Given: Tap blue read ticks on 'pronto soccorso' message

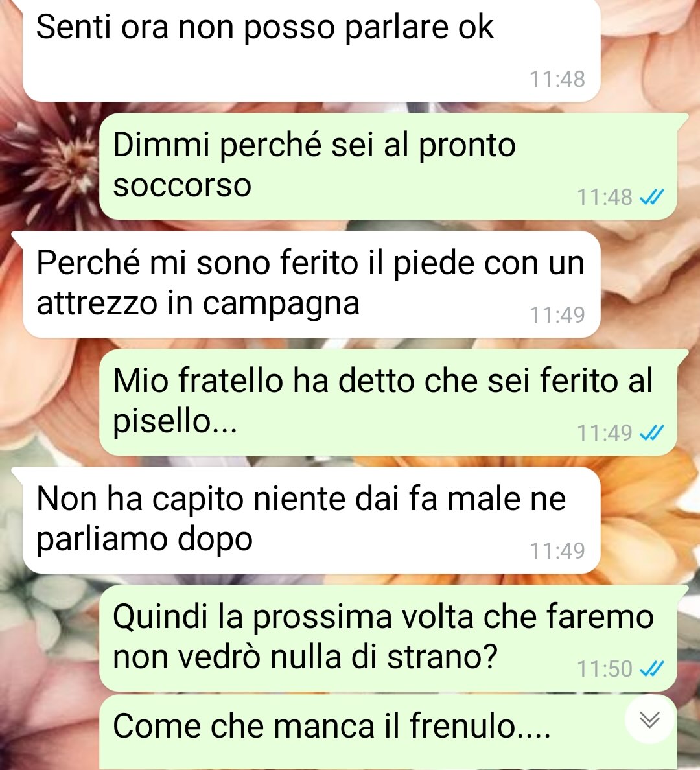Looking at the screenshot, I should click(x=652, y=198).
